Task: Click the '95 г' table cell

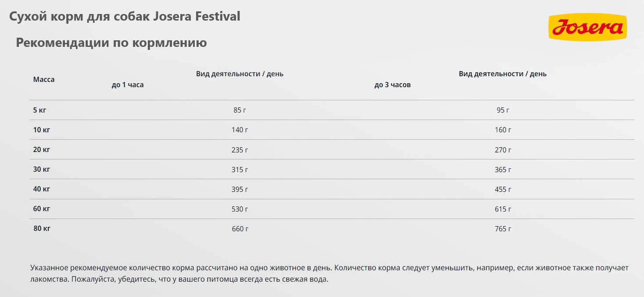Action: [503, 110]
